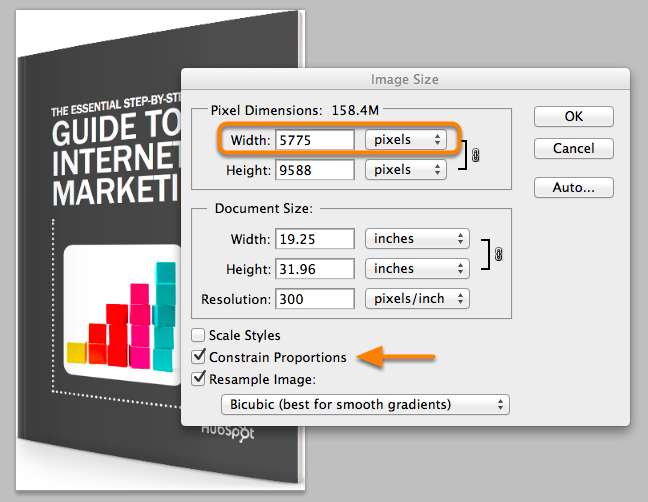Expand the document Width inches dropdown
This screenshot has height=502, width=648.
pyautogui.click(x=416, y=239)
